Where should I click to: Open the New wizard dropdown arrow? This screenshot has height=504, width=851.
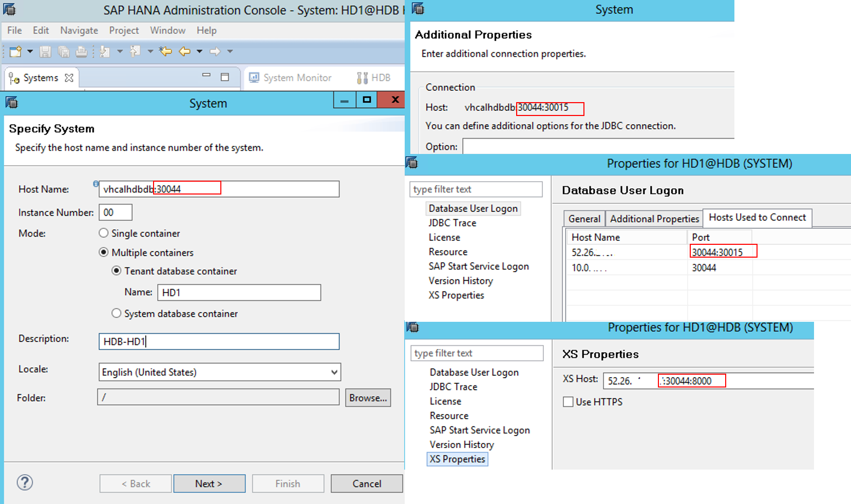pyautogui.click(x=30, y=51)
